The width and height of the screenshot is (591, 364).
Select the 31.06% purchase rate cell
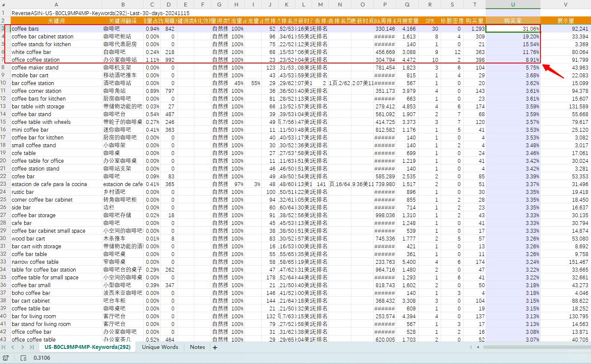click(513, 28)
